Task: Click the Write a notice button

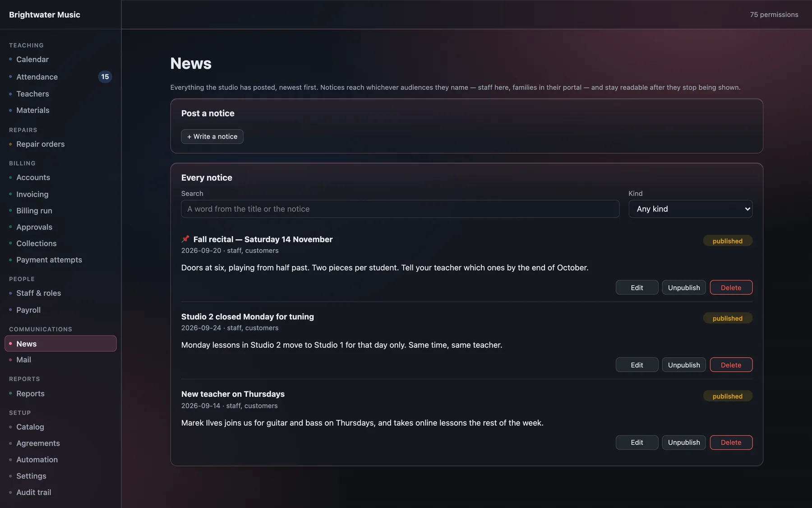Action: pyautogui.click(x=212, y=136)
